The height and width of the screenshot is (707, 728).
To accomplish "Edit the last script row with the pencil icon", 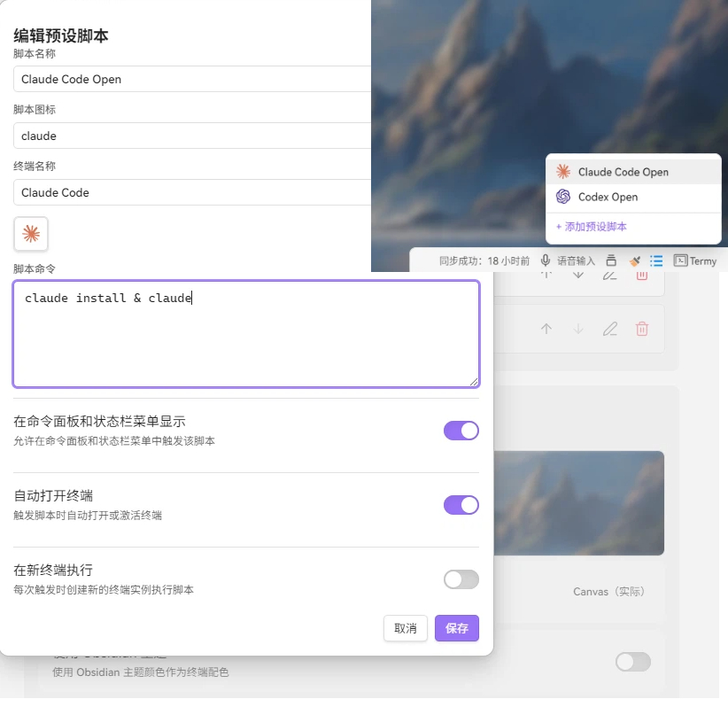I will (x=610, y=329).
